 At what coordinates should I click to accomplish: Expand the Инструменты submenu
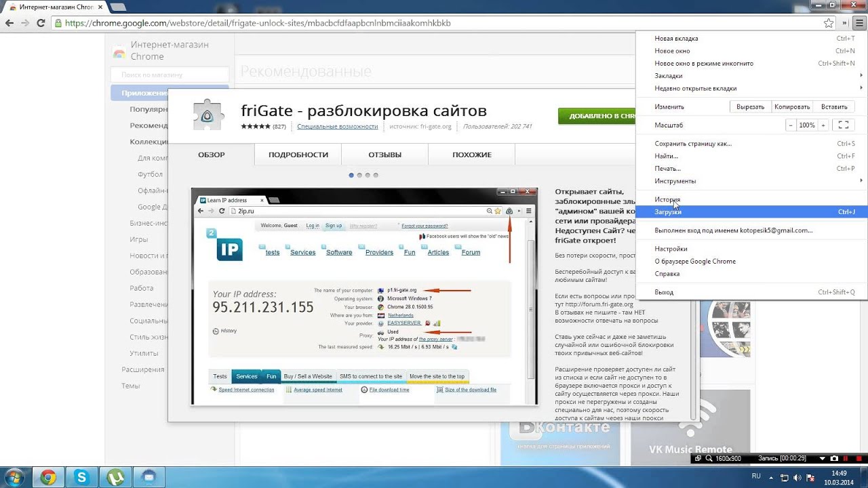(751, 181)
